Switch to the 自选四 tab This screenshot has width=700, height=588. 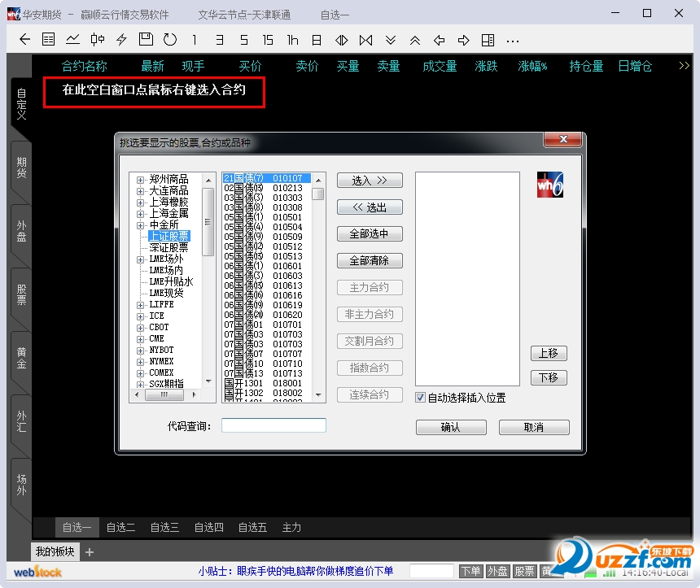click(208, 527)
